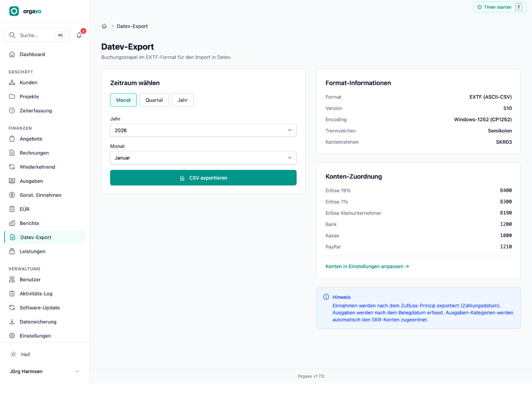This screenshot has height=399, width=532.
Task: Follow Konten in Einstellungen anpassen link
Action: pyautogui.click(x=367, y=266)
